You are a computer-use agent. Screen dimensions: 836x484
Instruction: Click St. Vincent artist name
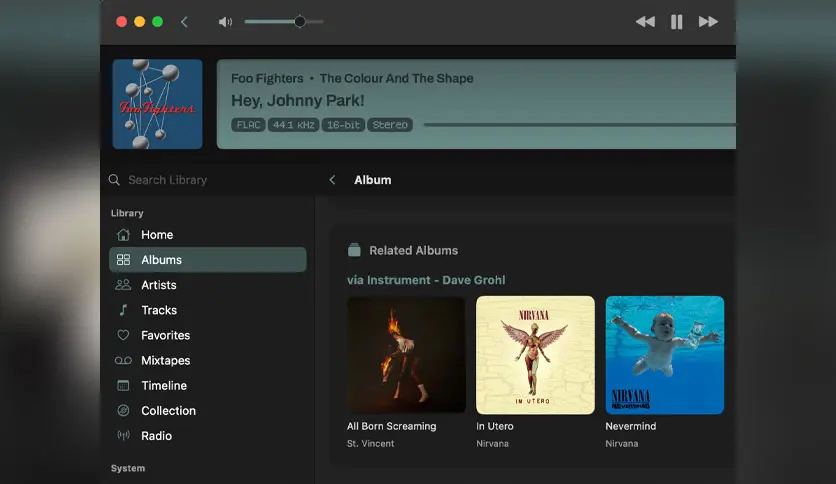[371, 443]
